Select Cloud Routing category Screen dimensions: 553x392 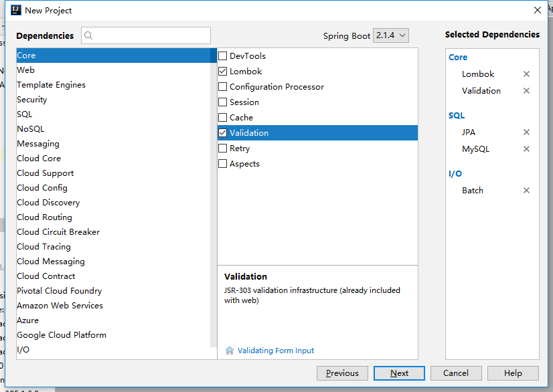coord(113,217)
